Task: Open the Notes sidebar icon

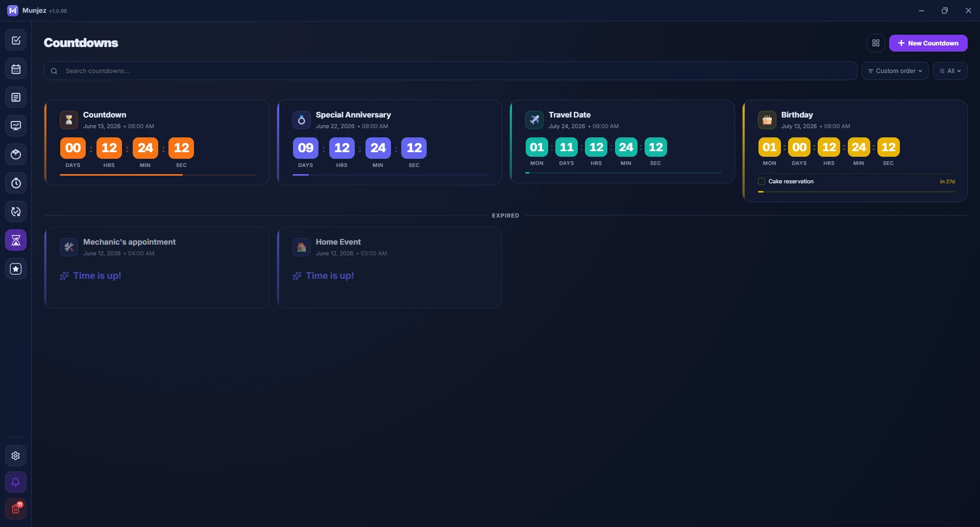Action: point(16,98)
